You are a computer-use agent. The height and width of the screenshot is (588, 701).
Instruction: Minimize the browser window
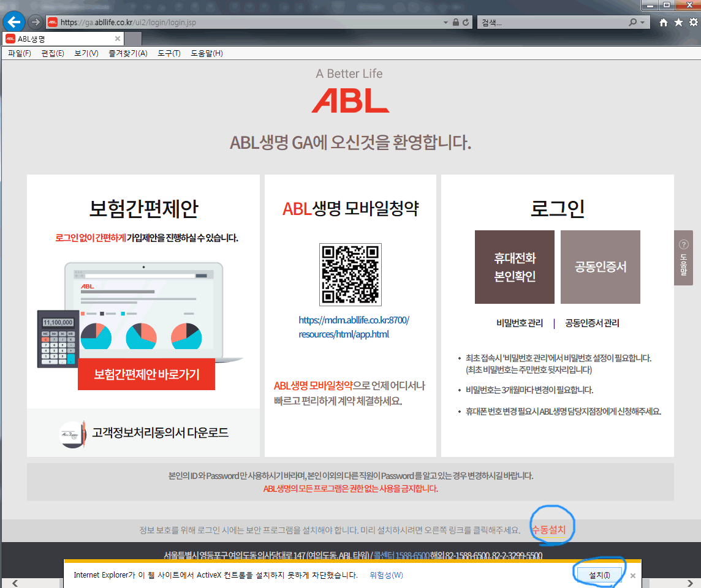point(650,6)
